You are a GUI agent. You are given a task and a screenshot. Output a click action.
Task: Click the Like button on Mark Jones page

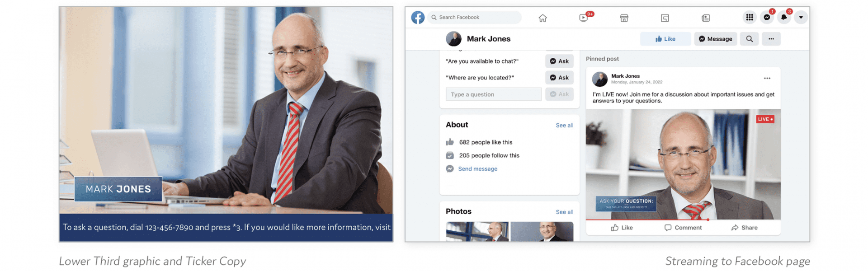pos(665,39)
